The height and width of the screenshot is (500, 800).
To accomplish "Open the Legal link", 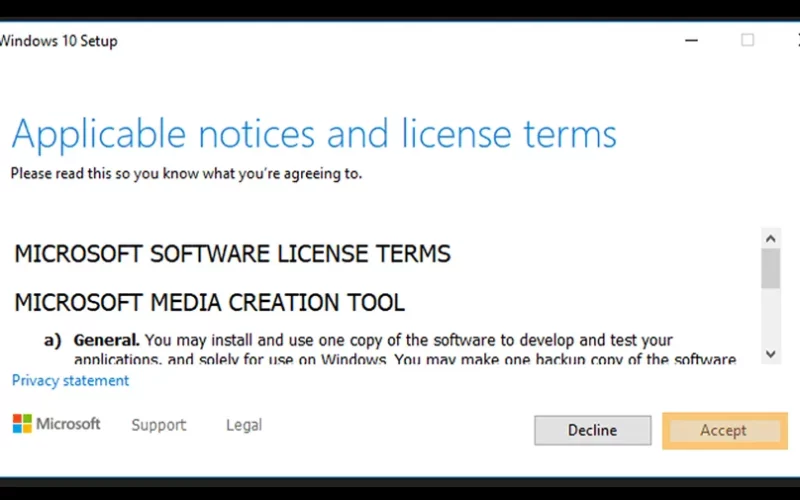I will (x=244, y=424).
